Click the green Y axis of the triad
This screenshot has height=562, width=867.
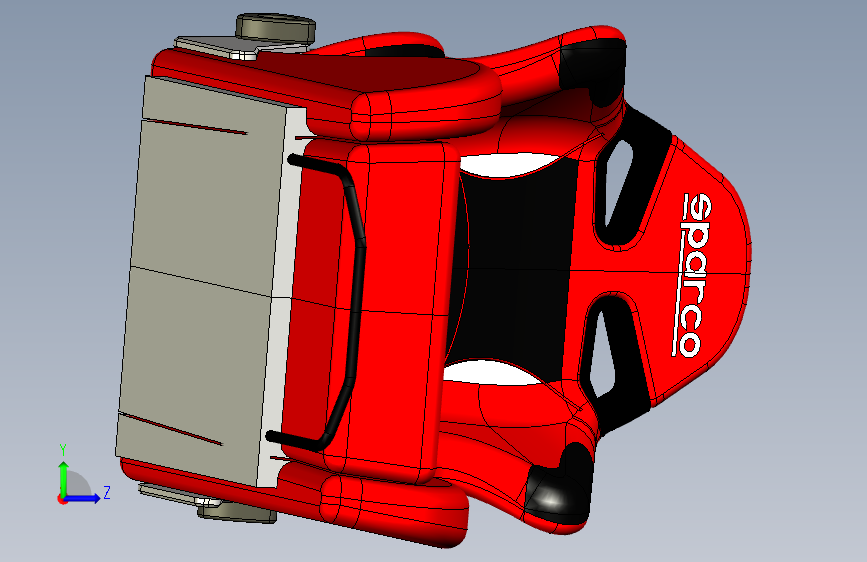pos(63,478)
